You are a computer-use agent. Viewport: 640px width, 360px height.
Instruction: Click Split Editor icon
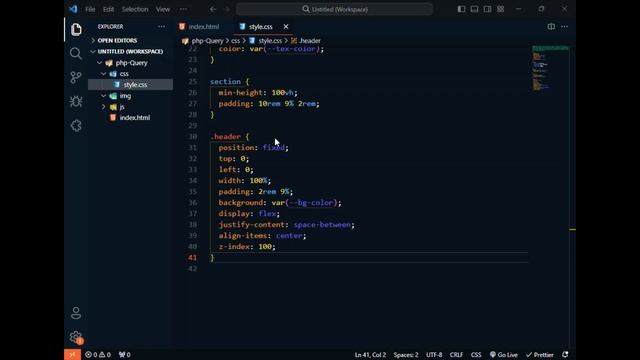click(551, 27)
